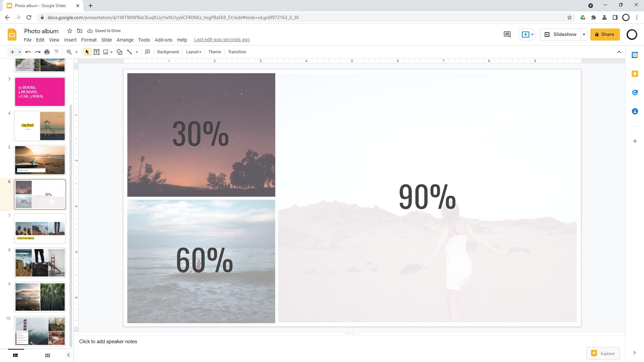Click the Background tool in toolbar
Image resolution: width=644 pixels, height=362 pixels.
(168, 52)
